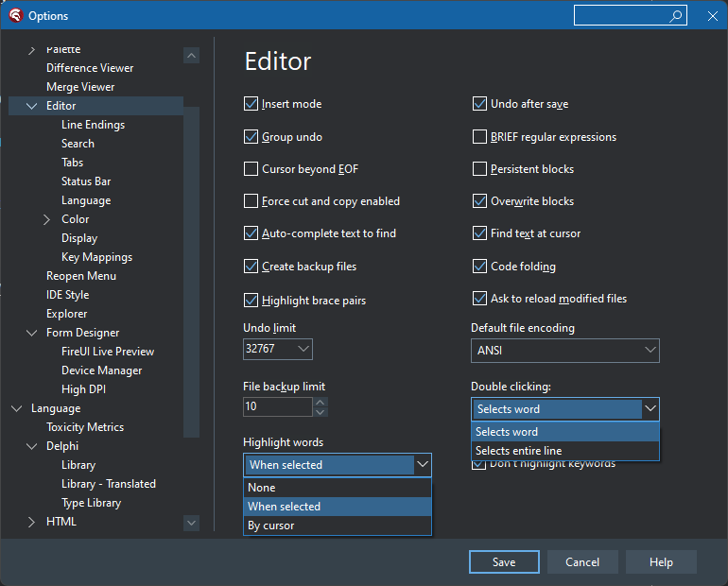Increase File backup limit with up arrow
This screenshot has width=728, height=586.
click(x=321, y=402)
